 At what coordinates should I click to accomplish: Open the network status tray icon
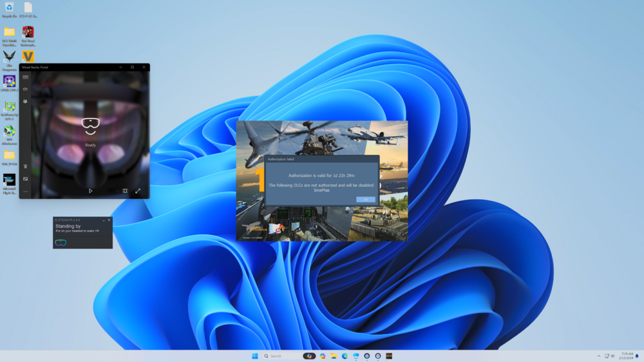click(607, 356)
